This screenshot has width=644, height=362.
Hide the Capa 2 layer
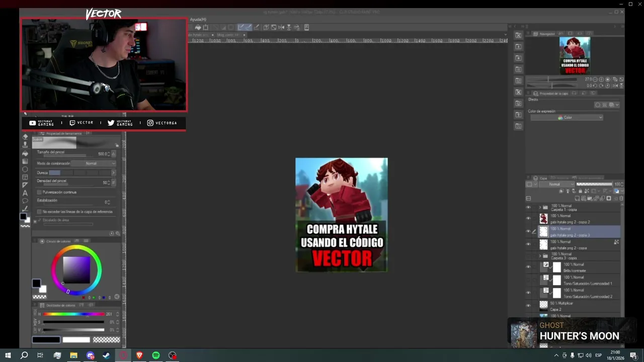528,306
